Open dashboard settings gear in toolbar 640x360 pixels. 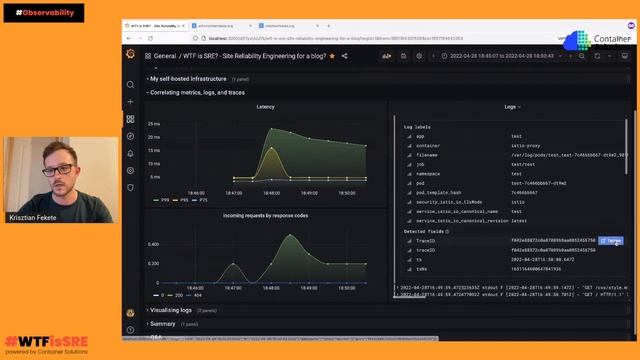(x=419, y=56)
